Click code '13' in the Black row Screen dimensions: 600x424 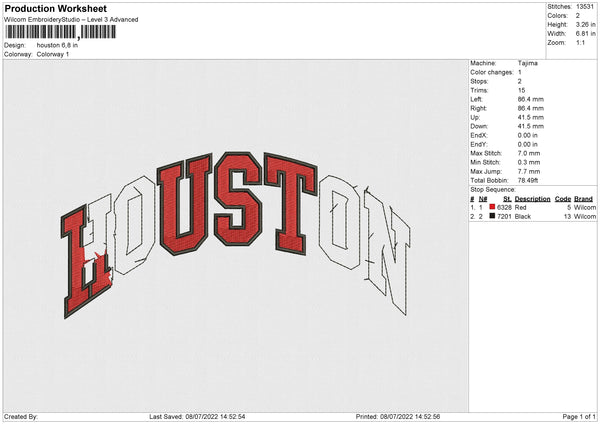click(x=567, y=217)
